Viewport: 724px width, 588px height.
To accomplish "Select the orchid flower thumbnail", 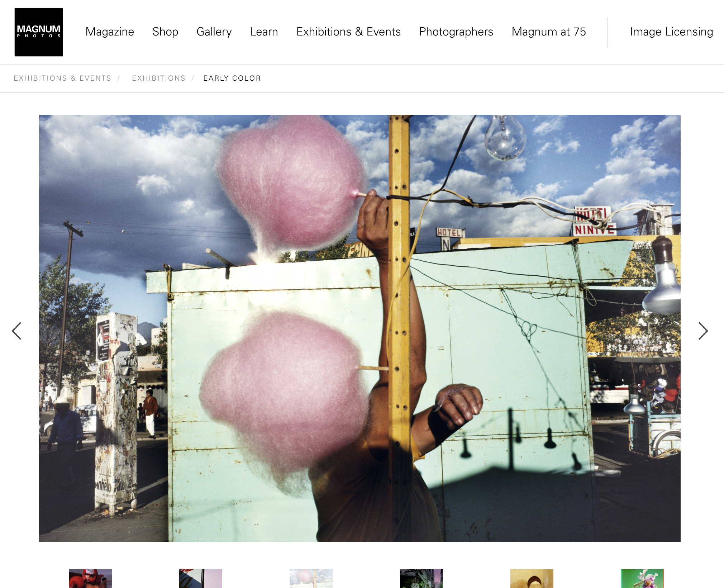I will [x=642, y=578].
